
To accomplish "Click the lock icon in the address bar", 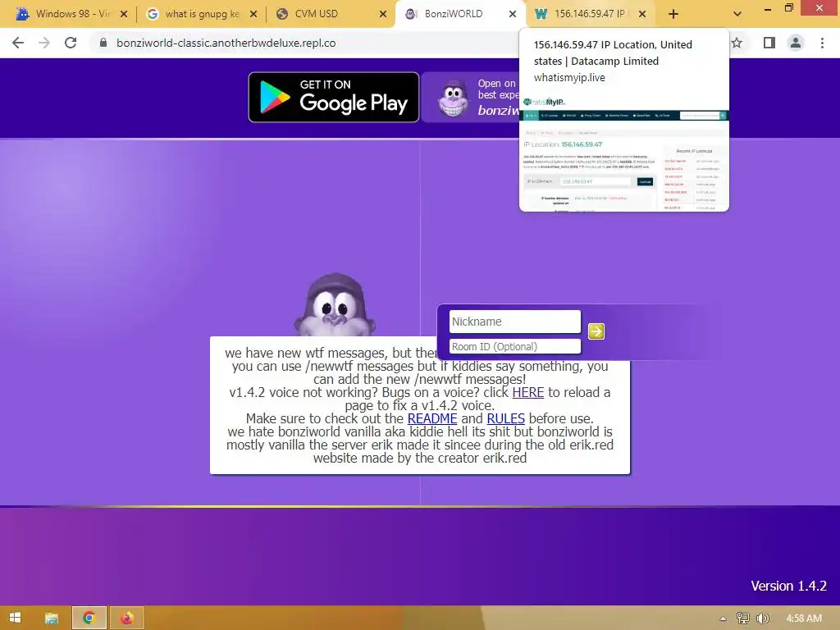I will pyautogui.click(x=103, y=43).
